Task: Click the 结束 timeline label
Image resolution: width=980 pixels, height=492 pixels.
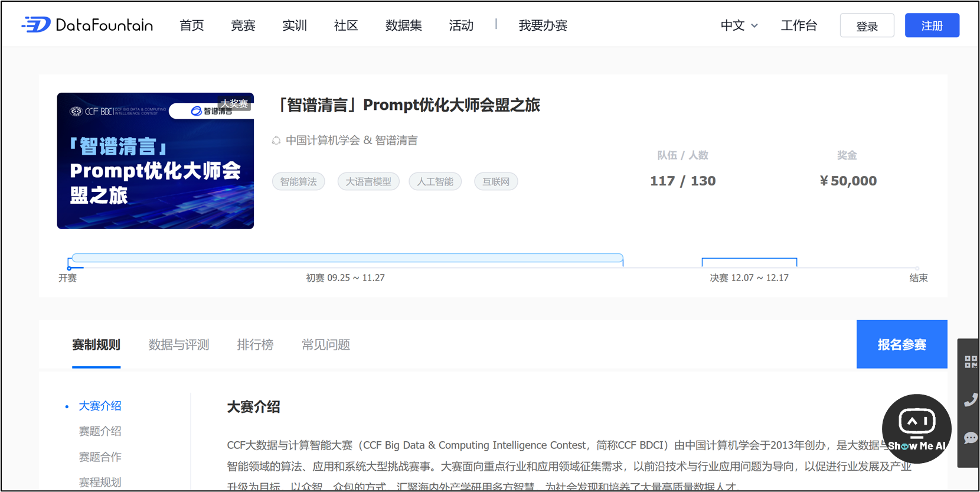Action: (919, 278)
